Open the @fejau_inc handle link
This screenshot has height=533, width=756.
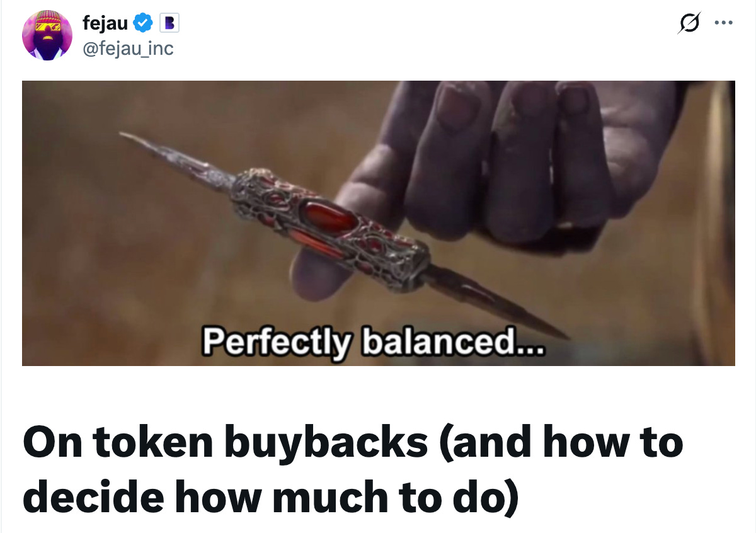tap(127, 47)
